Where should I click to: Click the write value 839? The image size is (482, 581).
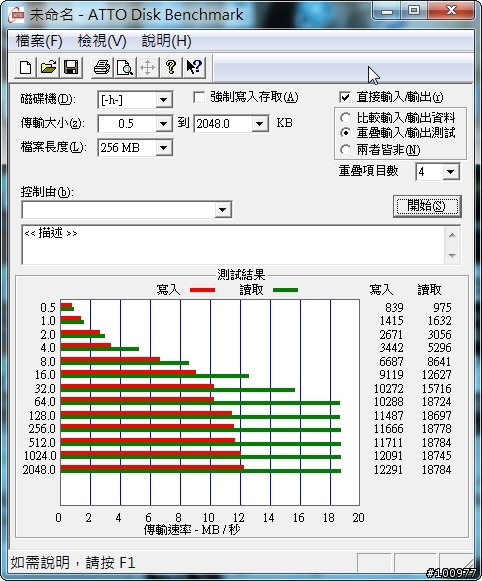(x=394, y=308)
